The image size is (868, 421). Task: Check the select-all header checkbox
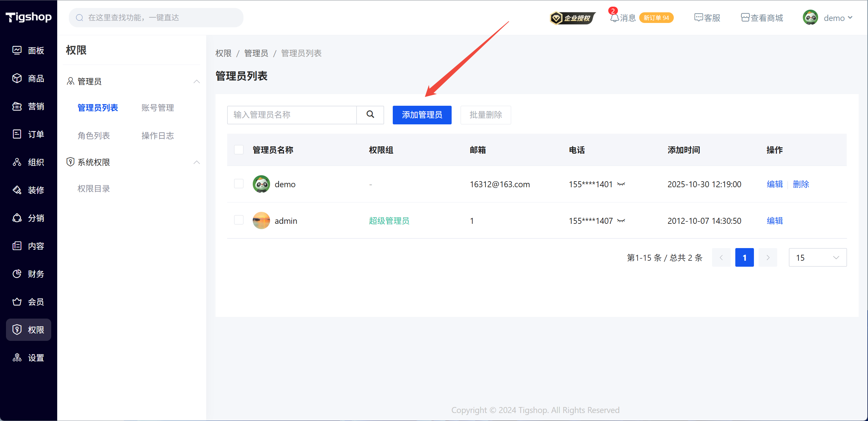[x=238, y=150]
